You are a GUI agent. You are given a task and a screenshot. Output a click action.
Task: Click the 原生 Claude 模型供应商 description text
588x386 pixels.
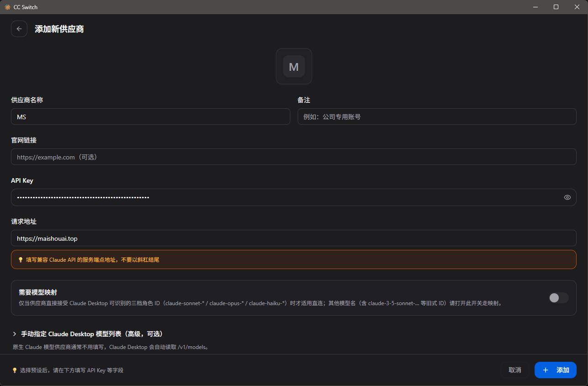coord(111,347)
